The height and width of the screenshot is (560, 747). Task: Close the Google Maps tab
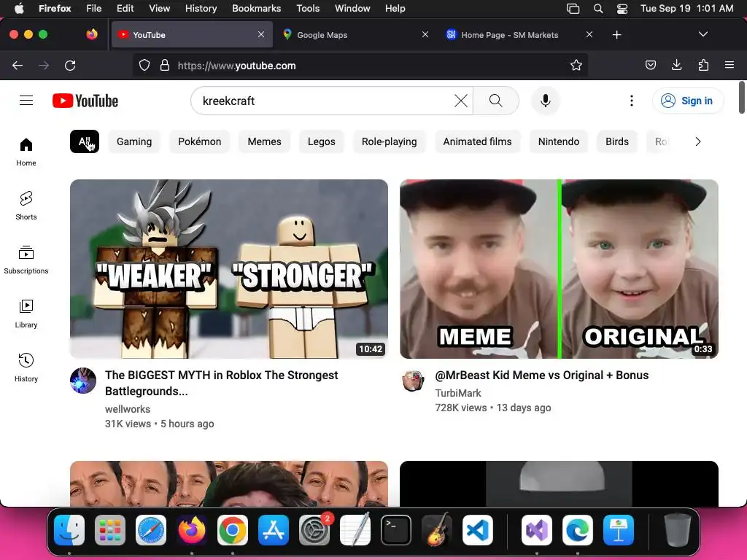coord(425,34)
